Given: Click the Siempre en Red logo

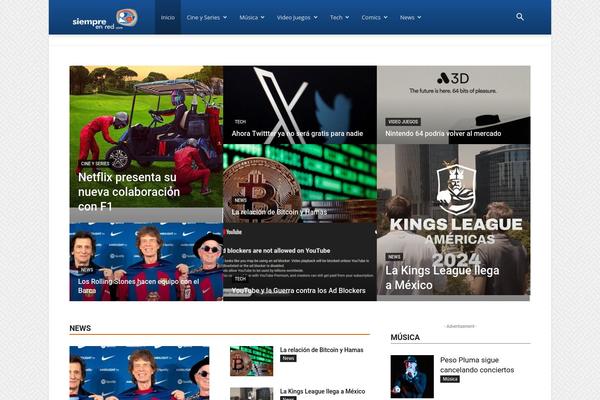Looking at the screenshot, I should pos(105,19).
